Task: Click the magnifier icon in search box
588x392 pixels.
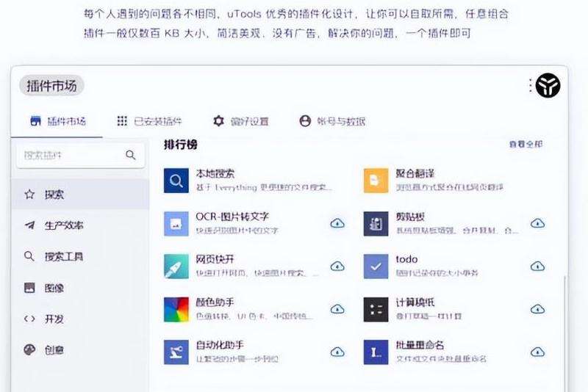Action: [130, 155]
